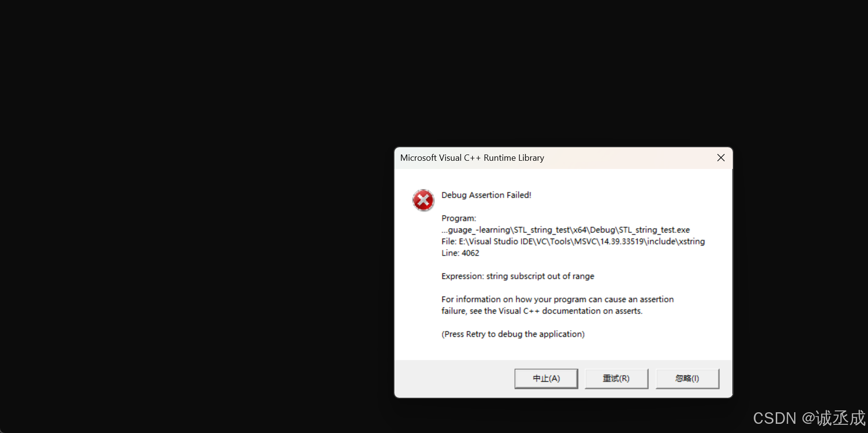Ignore the assertion with 忽略(I)
Screen dimensions: 868x433
coord(687,378)
